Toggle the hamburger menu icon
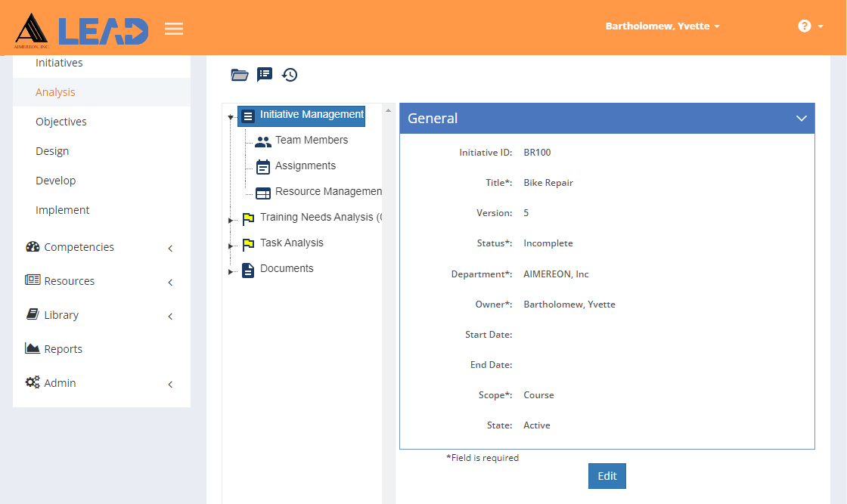The image size is (847, 504). tap(174, 29)
